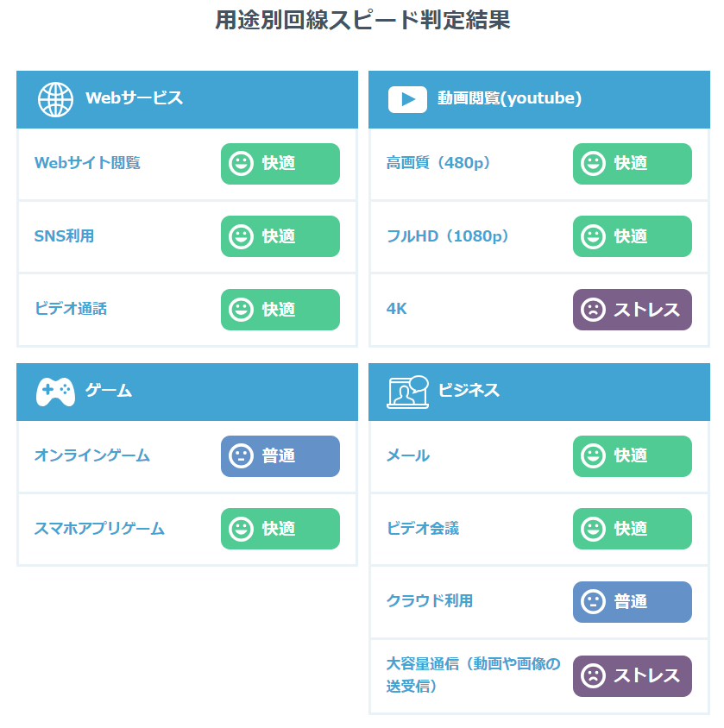Click the neutral face icon in クラウド利用 row

point(593,602)
